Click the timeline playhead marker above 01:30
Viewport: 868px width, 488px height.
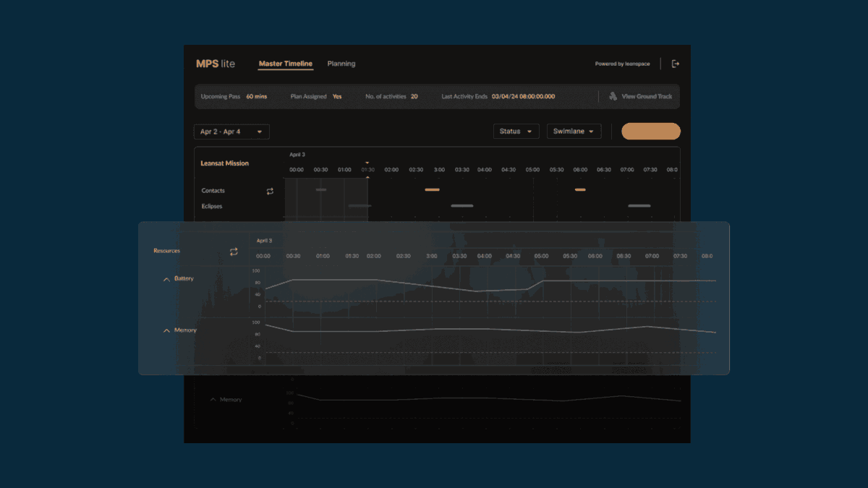pyautogui.click(x=367, y=163)
